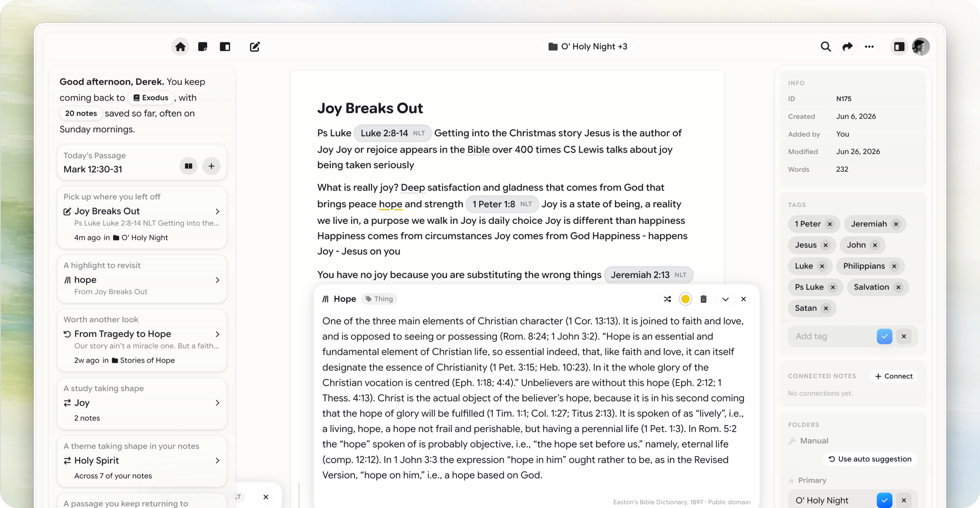This screenshot has width=980, height=508.
Task: Cancel adding tag with x button
Action: pyautogui.click(x=904, y=337)
